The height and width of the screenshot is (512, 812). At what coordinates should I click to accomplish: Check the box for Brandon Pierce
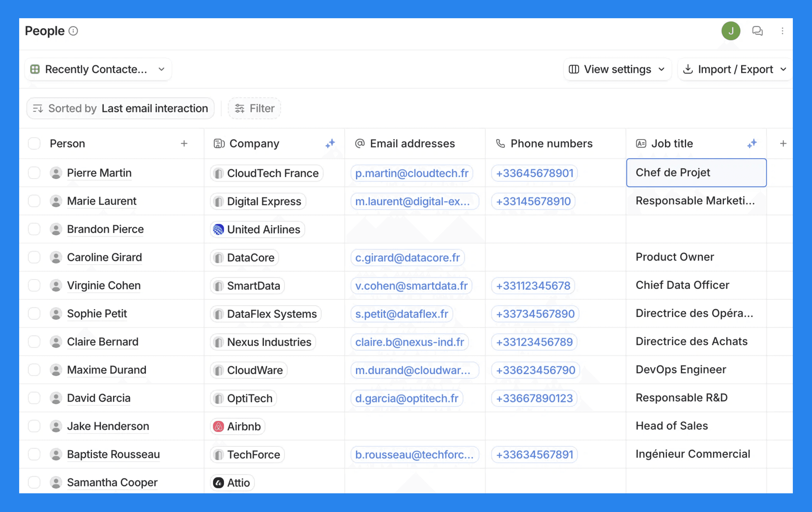tap(34, 229)
